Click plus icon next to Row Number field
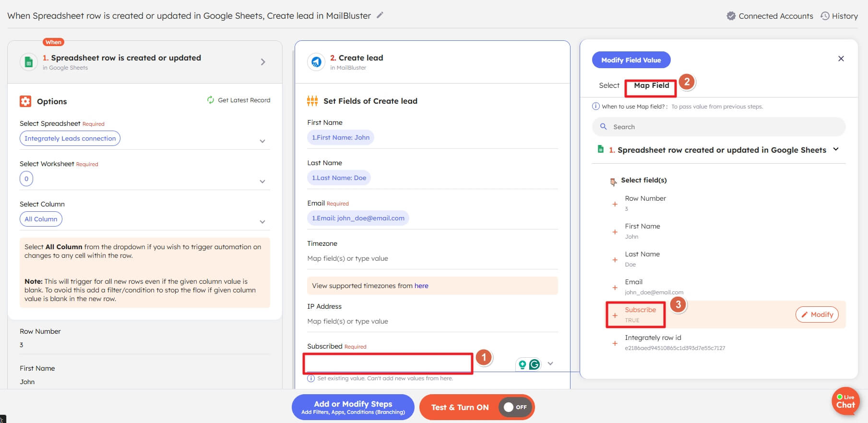Screen dimensions: 868x423 point(615,204)
